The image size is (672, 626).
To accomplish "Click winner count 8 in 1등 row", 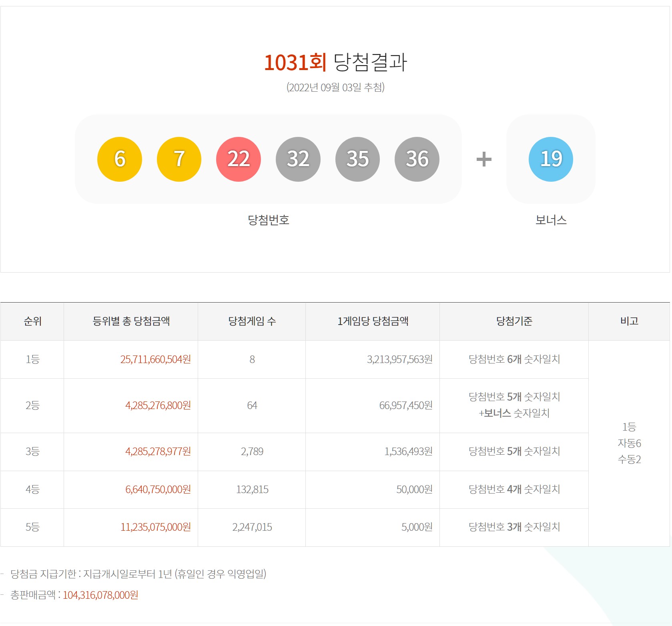I will pyautogui.click(x=252, y=359).
